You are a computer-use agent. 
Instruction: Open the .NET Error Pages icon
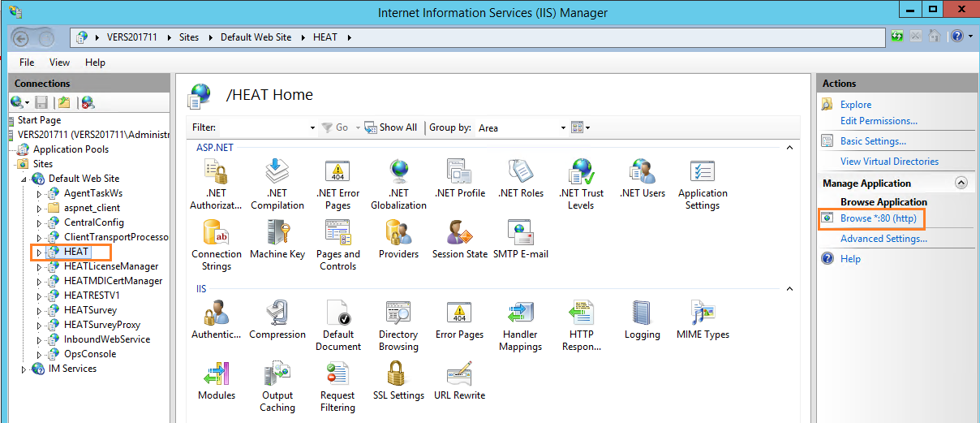click(x=338, y=173)
